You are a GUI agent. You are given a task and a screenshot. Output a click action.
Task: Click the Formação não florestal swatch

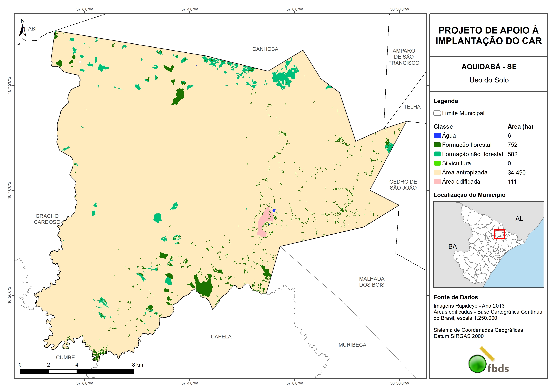[x=437, y=154]
